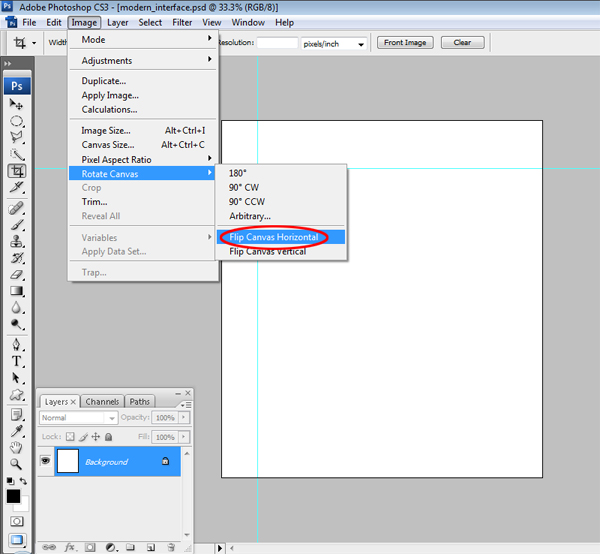This screenshot has width=600, height=554.
Task: Select the Dodge tool
Action: 16,324
